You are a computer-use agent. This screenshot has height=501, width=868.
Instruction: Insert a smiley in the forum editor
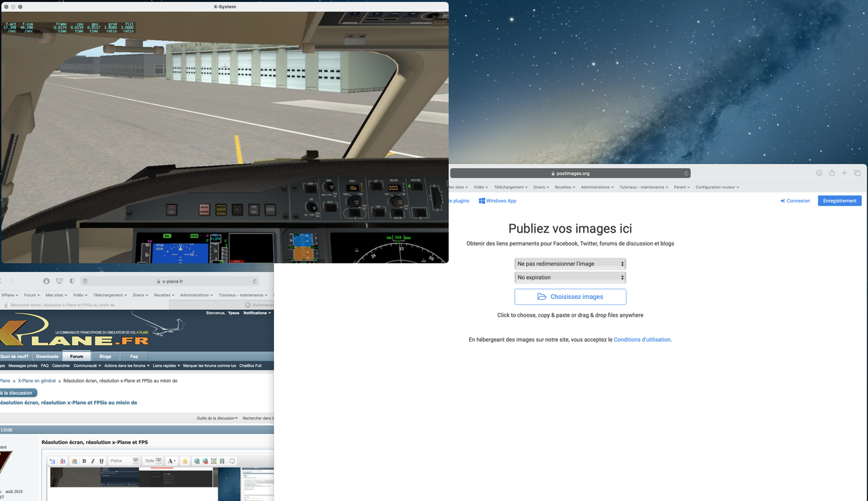pyautogui.click(x=184, y=461)
